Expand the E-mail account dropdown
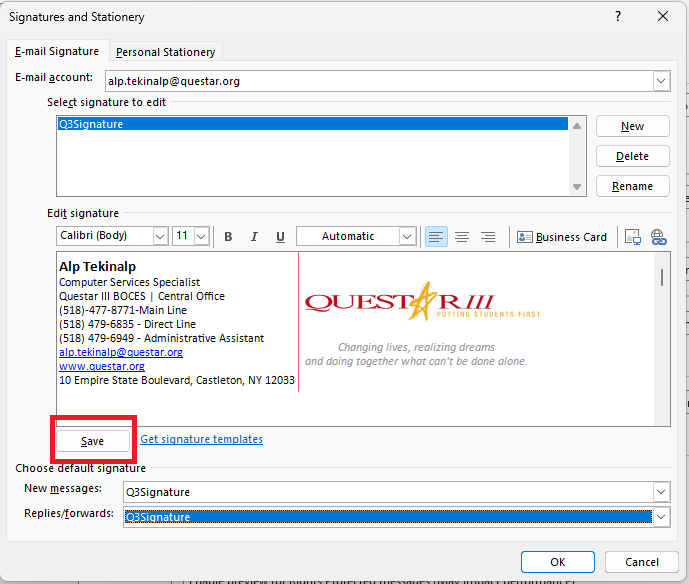689x584 pixels. 661,81
